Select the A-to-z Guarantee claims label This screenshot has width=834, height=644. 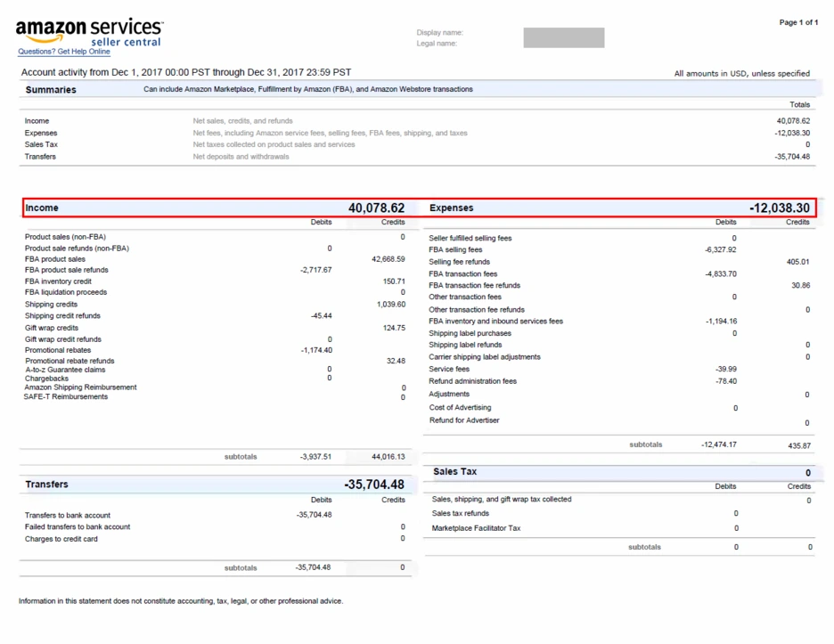pos(65,370)
